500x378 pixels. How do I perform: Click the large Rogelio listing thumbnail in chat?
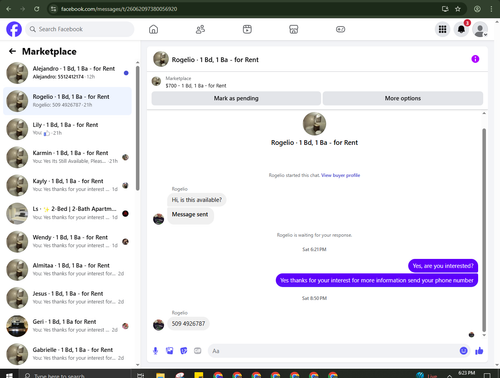[x=314, y=124]
